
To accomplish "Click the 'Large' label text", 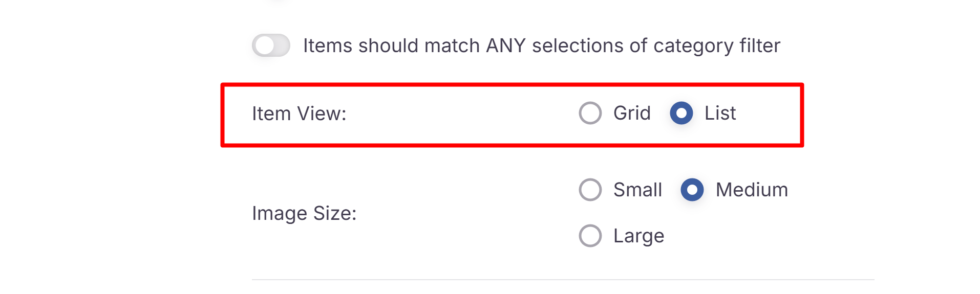I will (638, 236).
